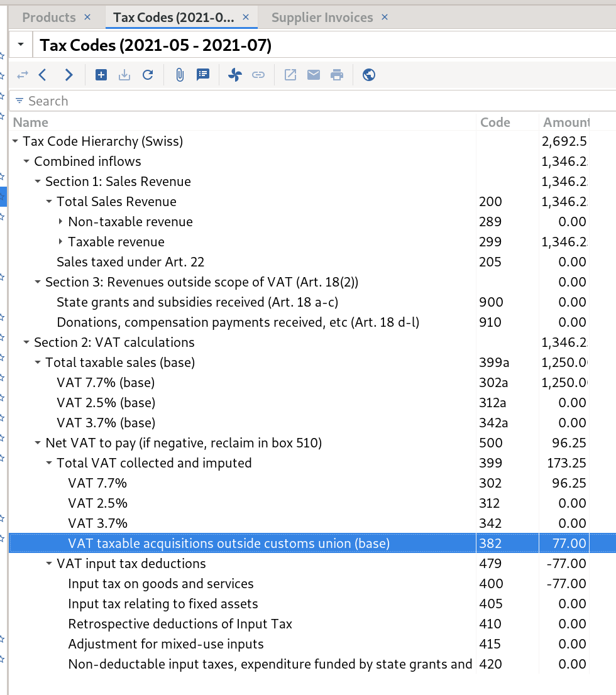The image size is (616, 695).
Task: Select VAT 7.7% row with code 302
Action: (312, 483)
